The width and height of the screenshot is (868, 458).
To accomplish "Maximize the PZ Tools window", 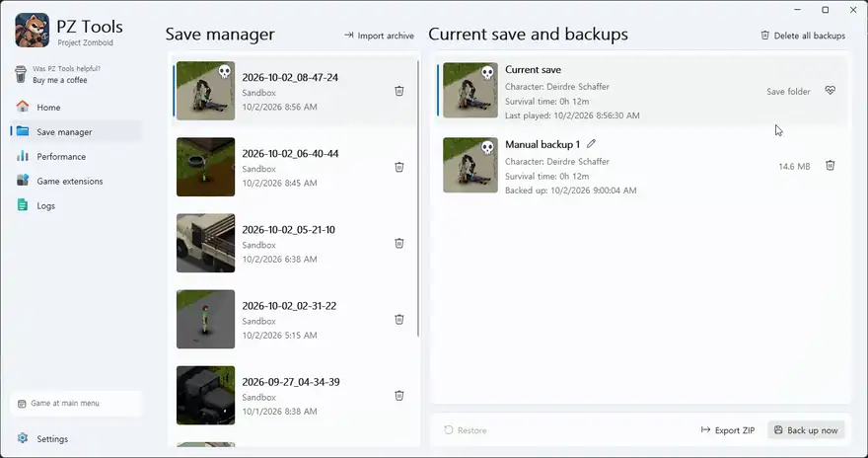I will 826,10.
